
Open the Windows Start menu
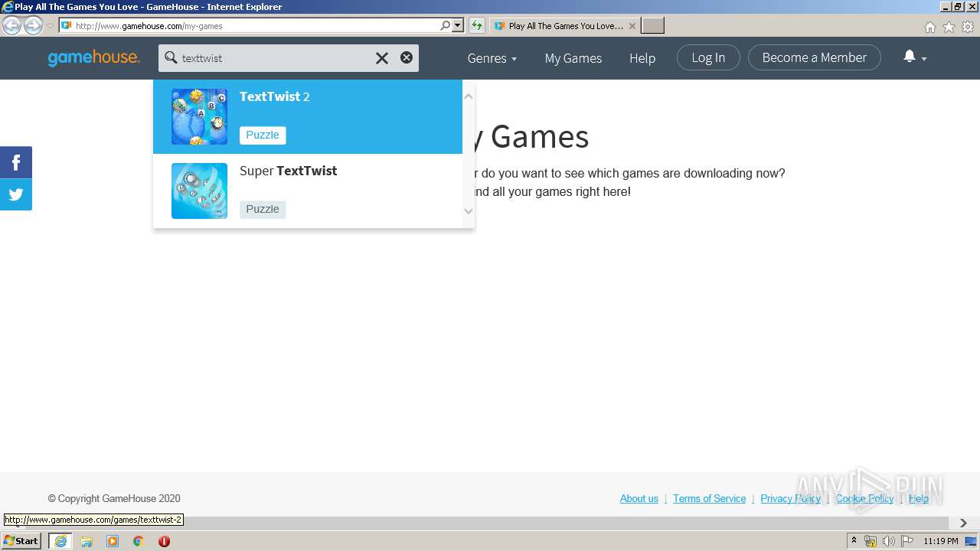click(x=21, y=540)
